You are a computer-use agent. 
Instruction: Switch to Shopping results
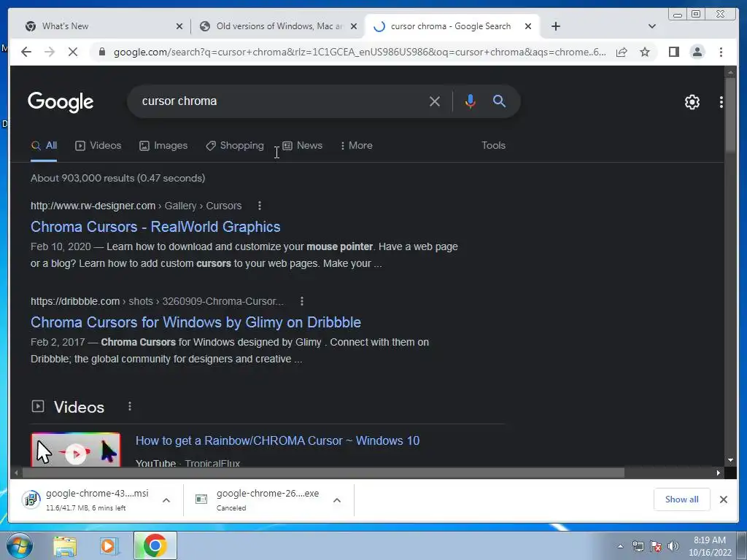(x=235, y=146)
